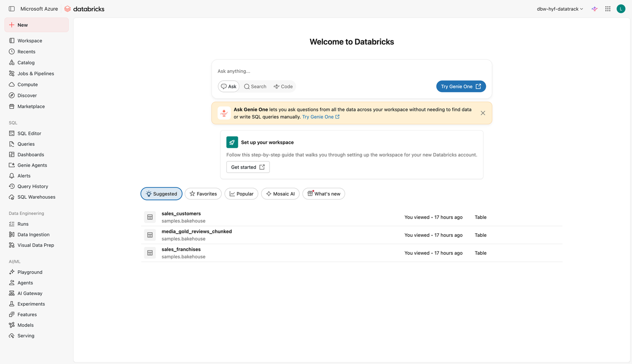
Task: Click the Dashboards icon in sidebar
Action: coord(12,154)
